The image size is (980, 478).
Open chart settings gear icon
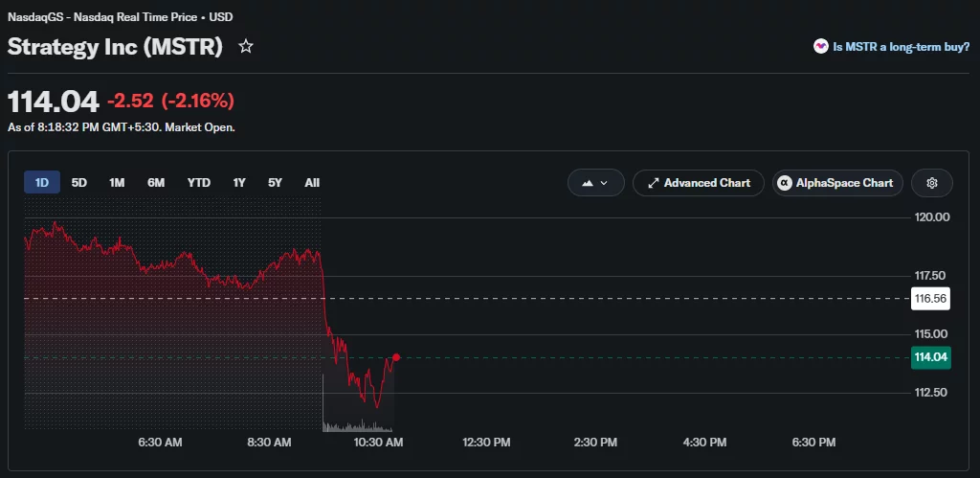(x=932, y=183)
